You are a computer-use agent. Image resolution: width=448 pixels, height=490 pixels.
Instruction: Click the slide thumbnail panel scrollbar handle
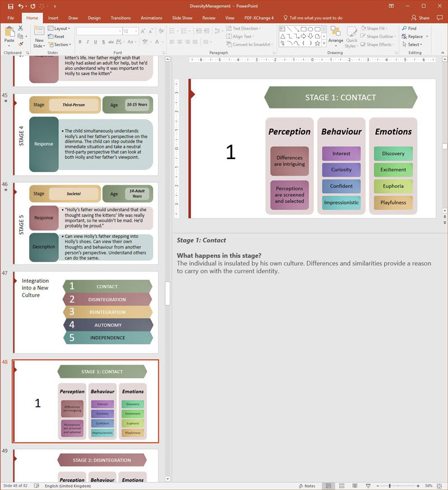[167, 293]
